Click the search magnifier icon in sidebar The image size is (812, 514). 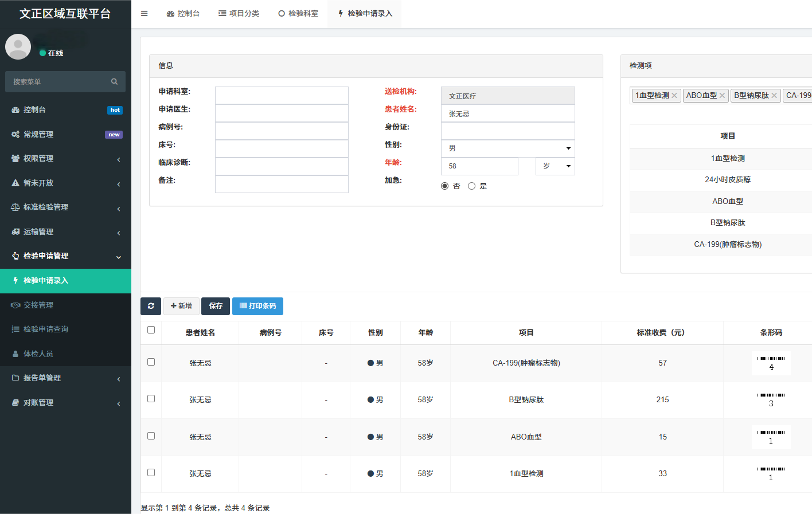tap(114, 82)
